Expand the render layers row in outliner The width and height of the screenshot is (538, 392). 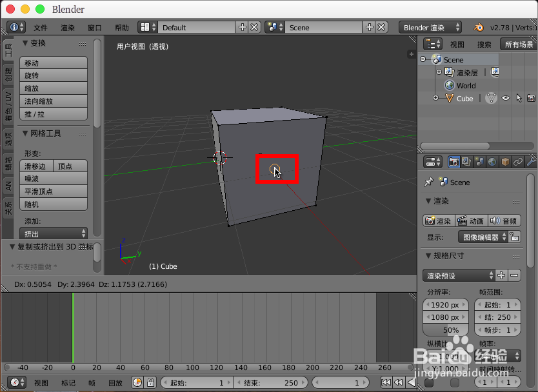(439, 72)
